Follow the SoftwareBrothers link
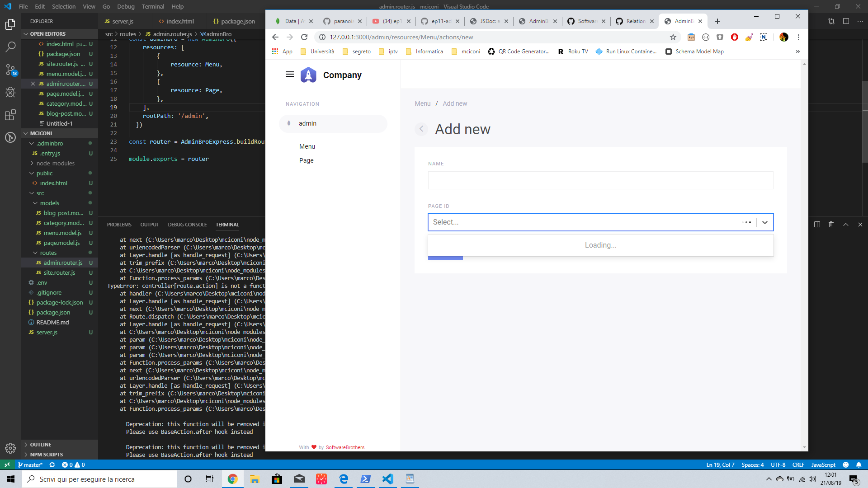 [345, 447]
